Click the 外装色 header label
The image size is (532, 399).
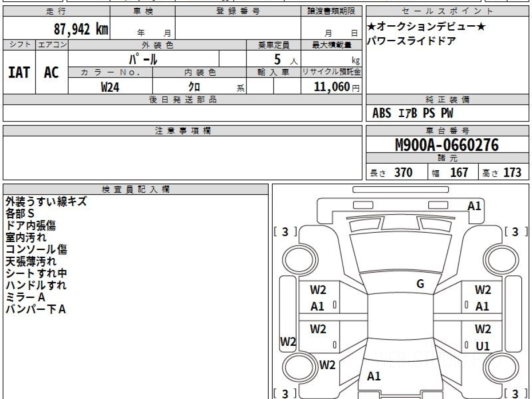tap(157, 45)
